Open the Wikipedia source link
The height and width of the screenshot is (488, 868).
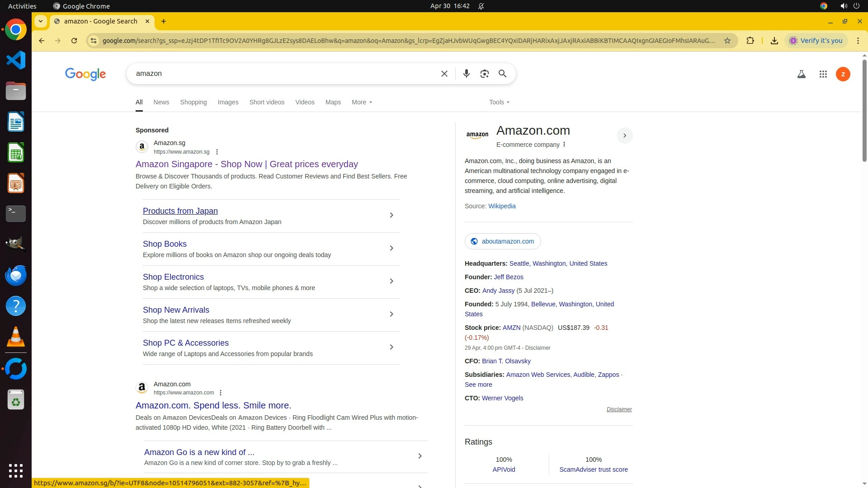(501, 206)
